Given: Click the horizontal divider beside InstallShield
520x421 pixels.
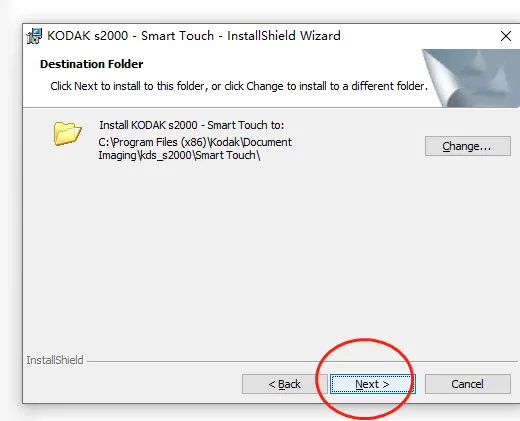Looking at the screenshot, I should [302, 361].
